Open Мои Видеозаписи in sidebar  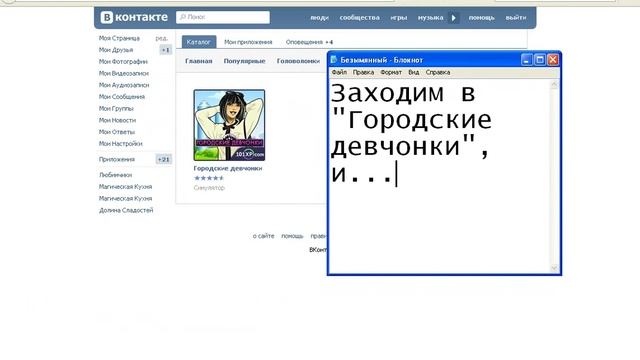click(x=124, y=73)
